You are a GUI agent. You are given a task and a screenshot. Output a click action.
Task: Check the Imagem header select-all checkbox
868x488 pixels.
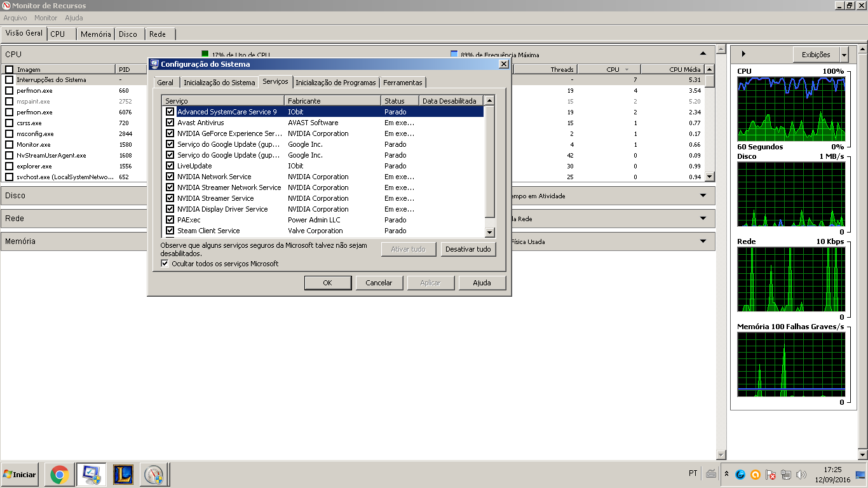[x=9, y=69]
